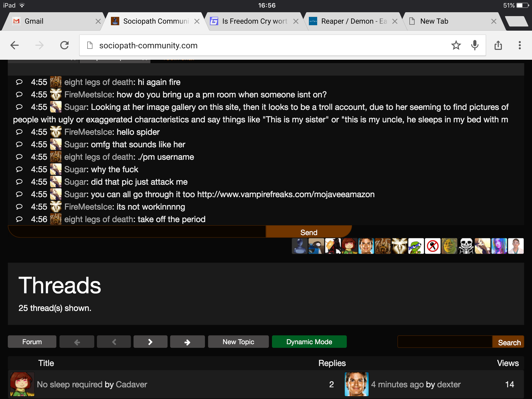Toggle Dynamic Mode

click(x=309, y=342)
